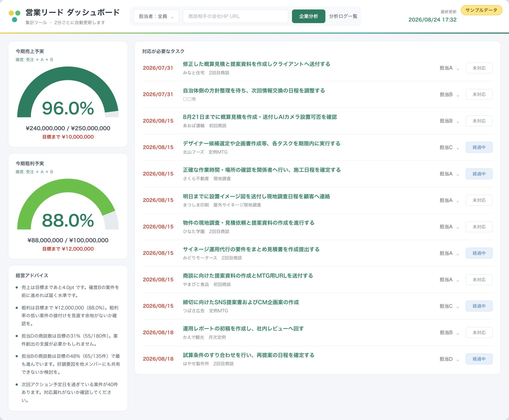509x420 pixels.
Task: Open task 修正した概算見積と提案資料を作成しクライアントへ送付する
Action: pos(256,64)
